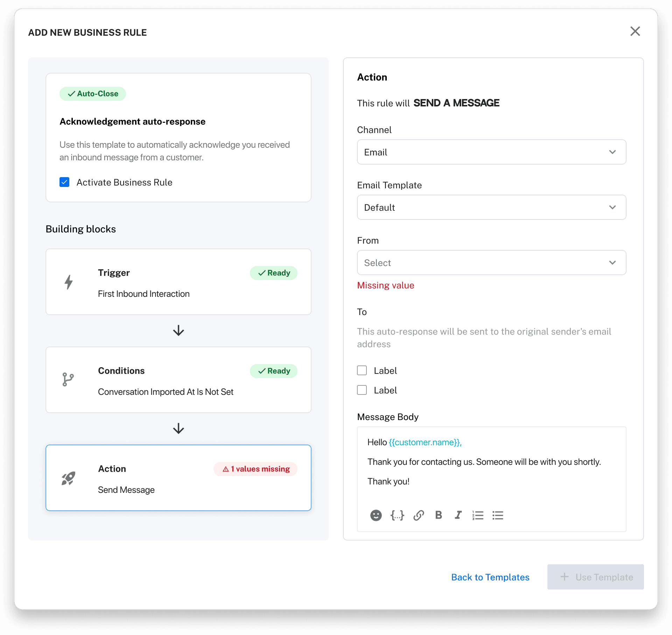Apply italic formatting in message editor
Screen dimensions: 672x635
458,515
